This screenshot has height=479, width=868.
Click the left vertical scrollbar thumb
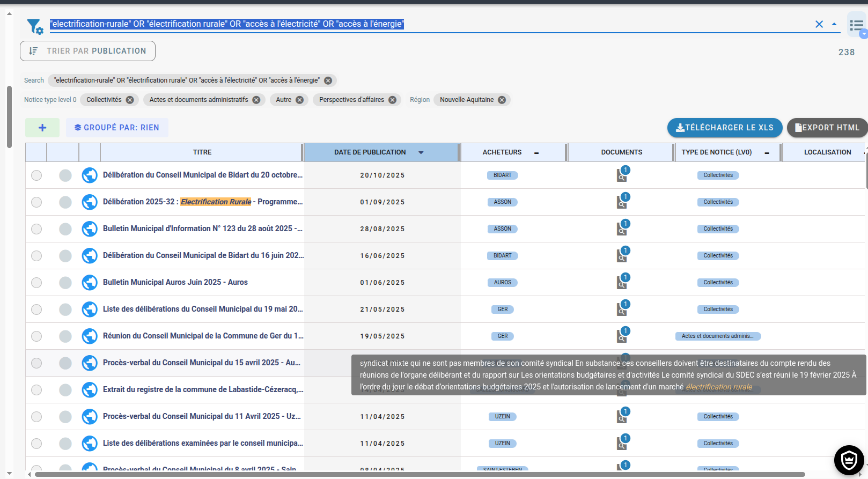[x=9, y=116]
